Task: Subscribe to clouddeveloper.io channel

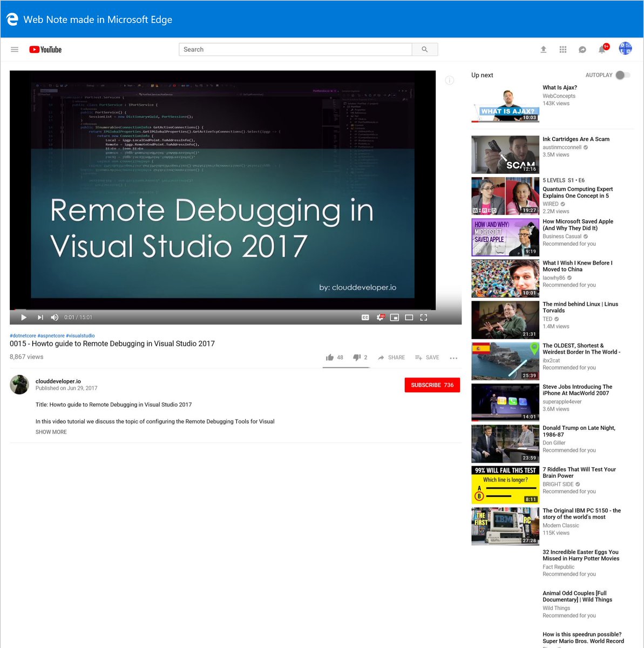Action: point(432,385)
